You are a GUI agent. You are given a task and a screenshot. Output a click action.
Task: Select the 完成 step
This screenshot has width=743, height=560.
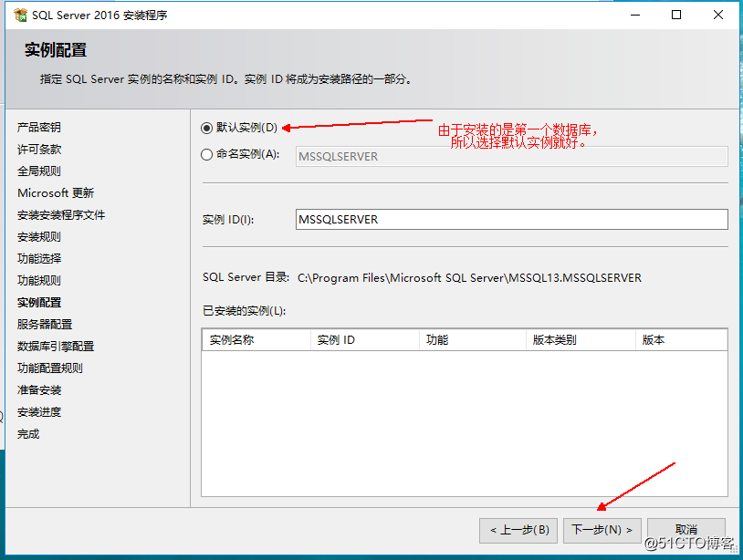[x=28, y=433]
